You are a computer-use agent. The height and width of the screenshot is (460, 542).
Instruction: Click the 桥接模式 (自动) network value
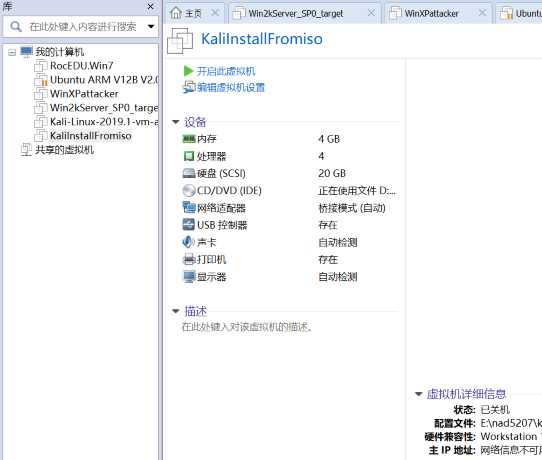352,208
